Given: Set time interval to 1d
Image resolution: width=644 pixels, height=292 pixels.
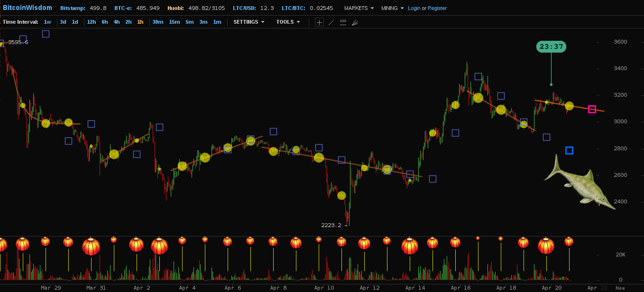Looking at the screenshot, I should tap(75, 22).
